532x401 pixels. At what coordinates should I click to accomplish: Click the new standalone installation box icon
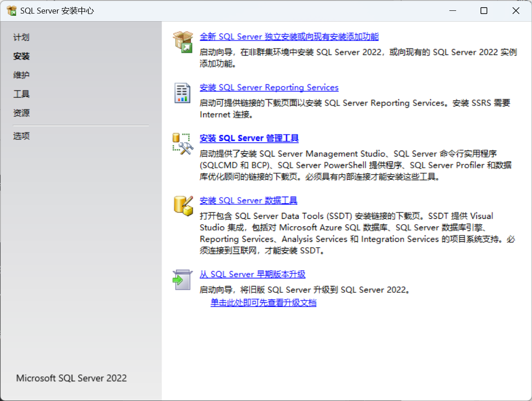click(183, 42)
